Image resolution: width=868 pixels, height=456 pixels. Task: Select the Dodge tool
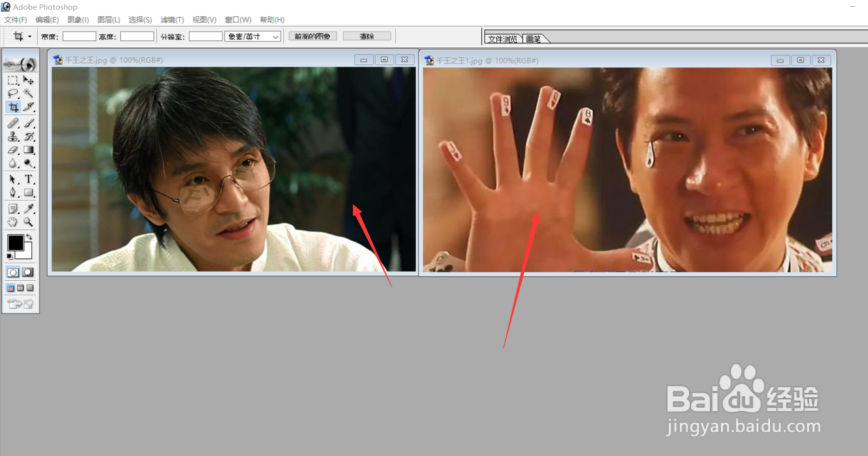[x=28, y=163]
